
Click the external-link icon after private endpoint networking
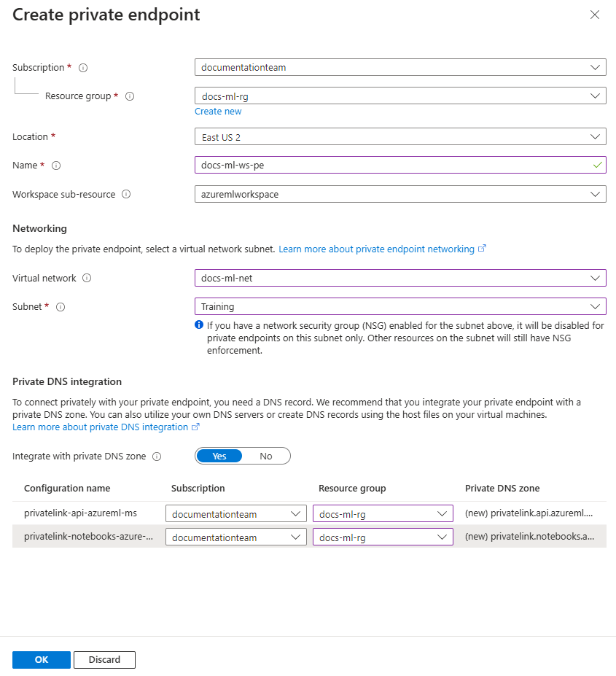coord(482,249)
